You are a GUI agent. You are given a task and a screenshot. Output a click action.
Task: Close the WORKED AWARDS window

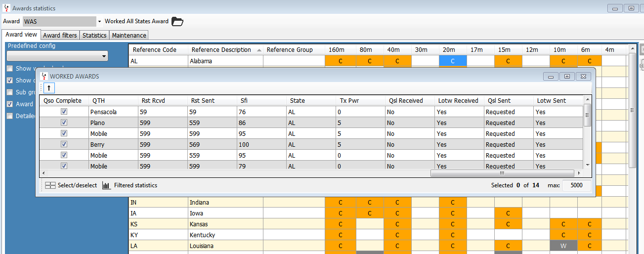(583, 76)
